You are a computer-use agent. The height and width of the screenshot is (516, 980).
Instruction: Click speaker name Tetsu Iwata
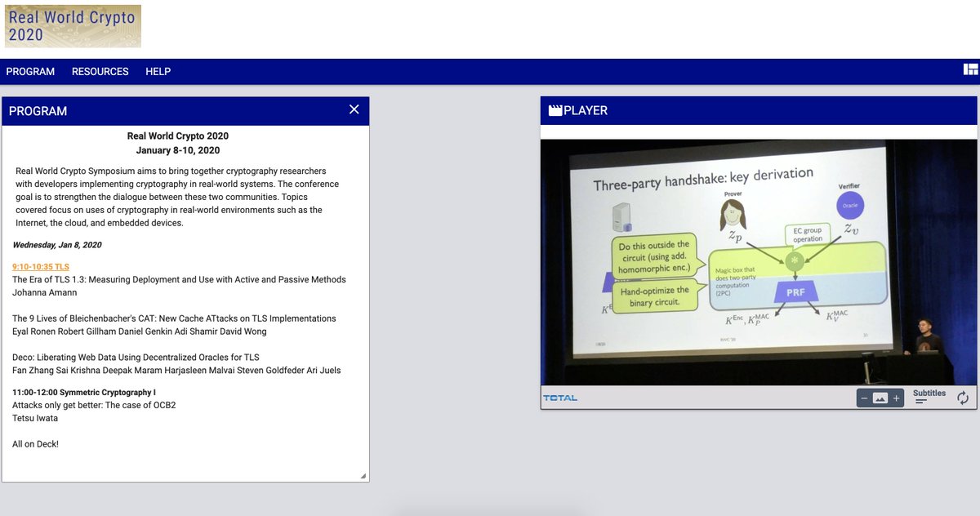(x=35, y=418)
